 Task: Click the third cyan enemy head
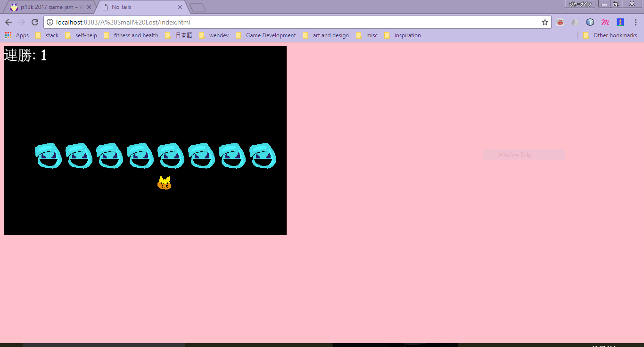point(110,156)
